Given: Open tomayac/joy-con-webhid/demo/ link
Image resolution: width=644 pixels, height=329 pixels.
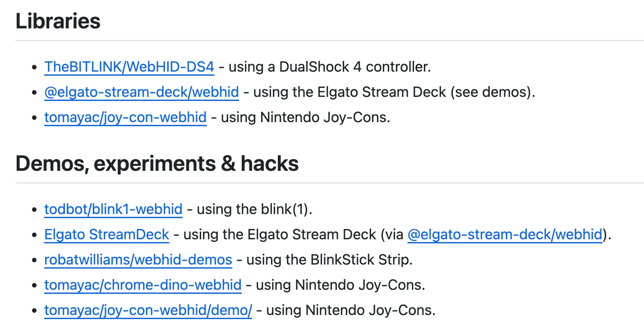Looking at the screenshot, I should [x=148, y=310].
